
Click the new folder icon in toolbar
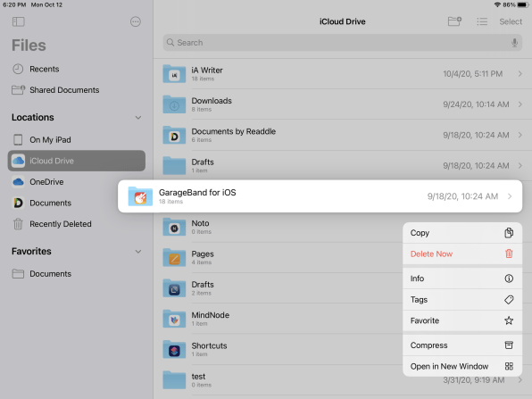coord(454,21)
